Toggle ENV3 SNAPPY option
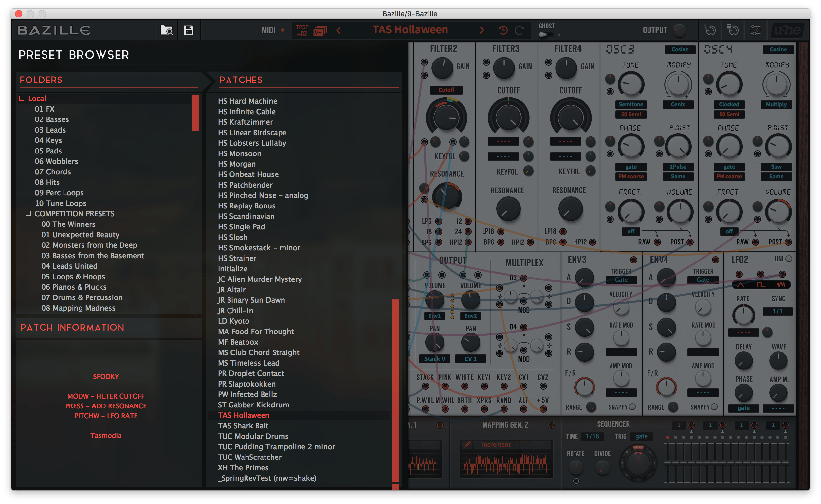This screenshot has width=821, height=504. [x=632, y=407]
